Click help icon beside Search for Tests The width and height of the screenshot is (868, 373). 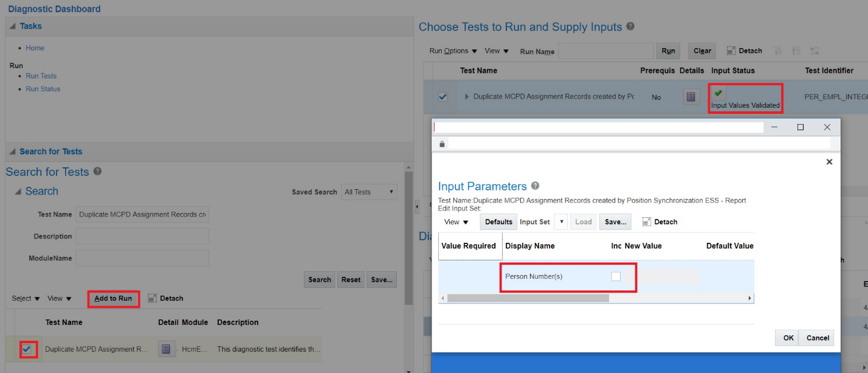[97, 172]
